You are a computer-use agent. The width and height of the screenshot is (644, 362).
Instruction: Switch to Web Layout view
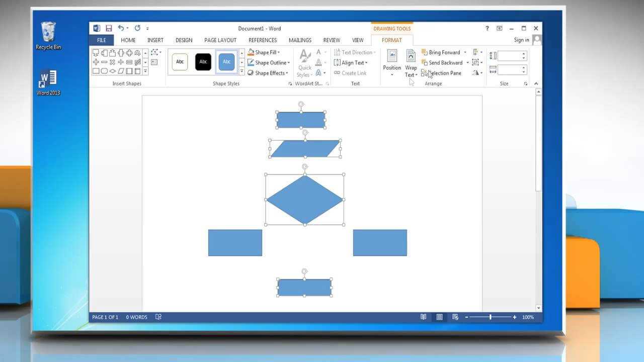[455, 317]
